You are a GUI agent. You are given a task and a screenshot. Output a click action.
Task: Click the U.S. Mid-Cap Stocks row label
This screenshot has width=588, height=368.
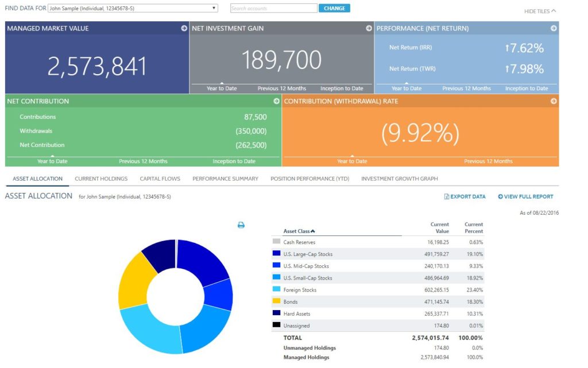pyautogui.click(x=306, y=266)
